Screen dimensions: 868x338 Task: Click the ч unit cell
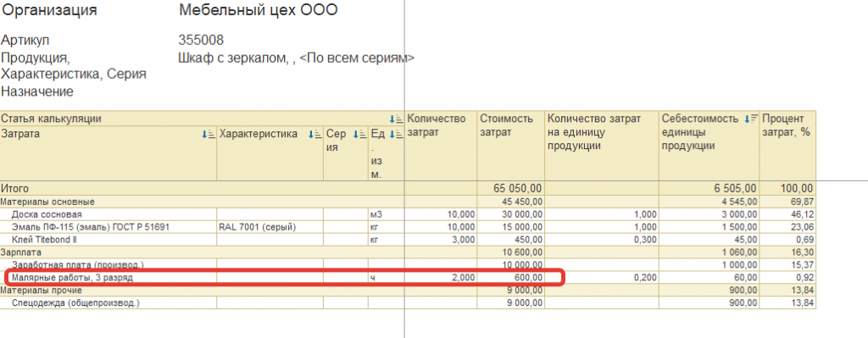[x=387, y=277]
